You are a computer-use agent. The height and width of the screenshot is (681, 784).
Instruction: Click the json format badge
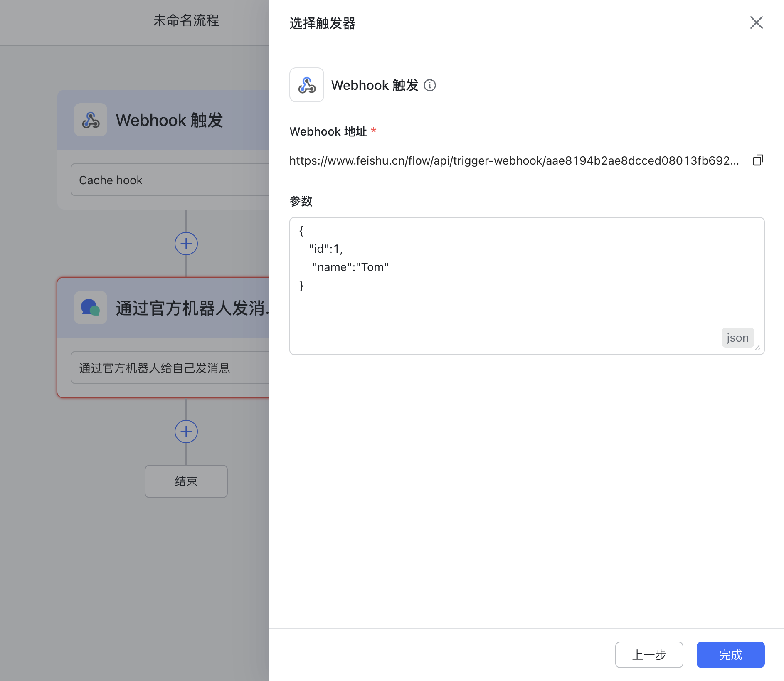(737, 338)
